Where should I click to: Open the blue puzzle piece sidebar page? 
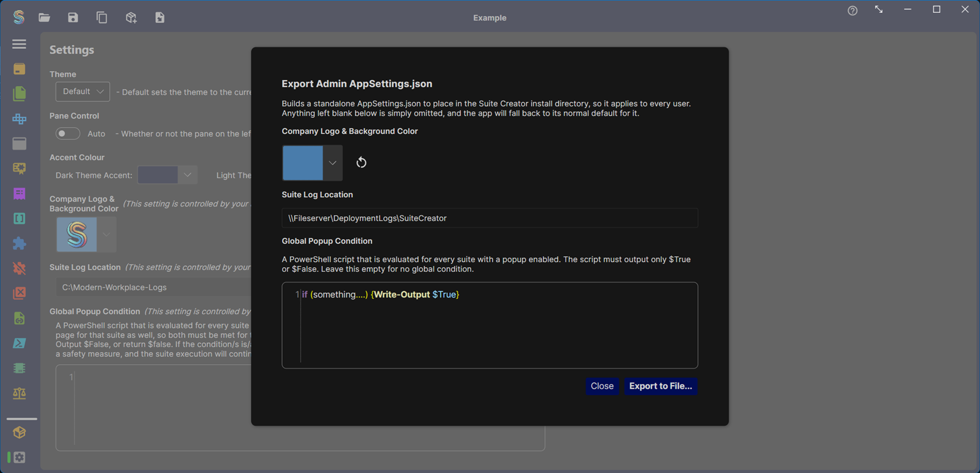click(19, 243)
